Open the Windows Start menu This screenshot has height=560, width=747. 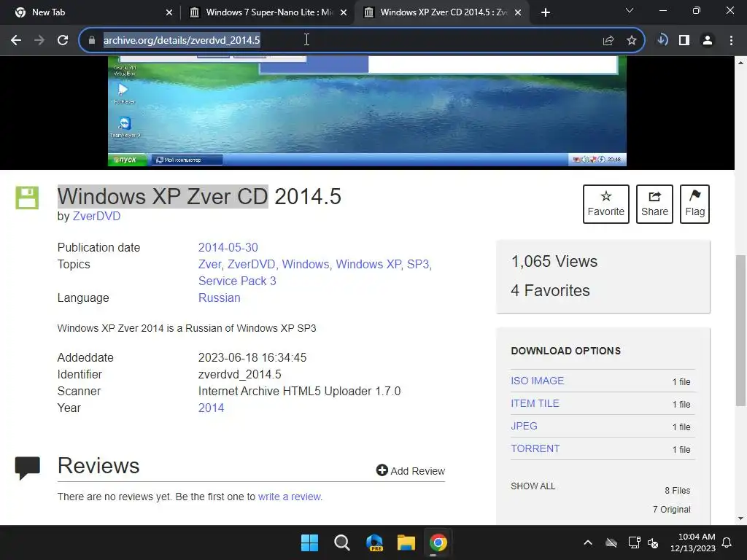309,542
